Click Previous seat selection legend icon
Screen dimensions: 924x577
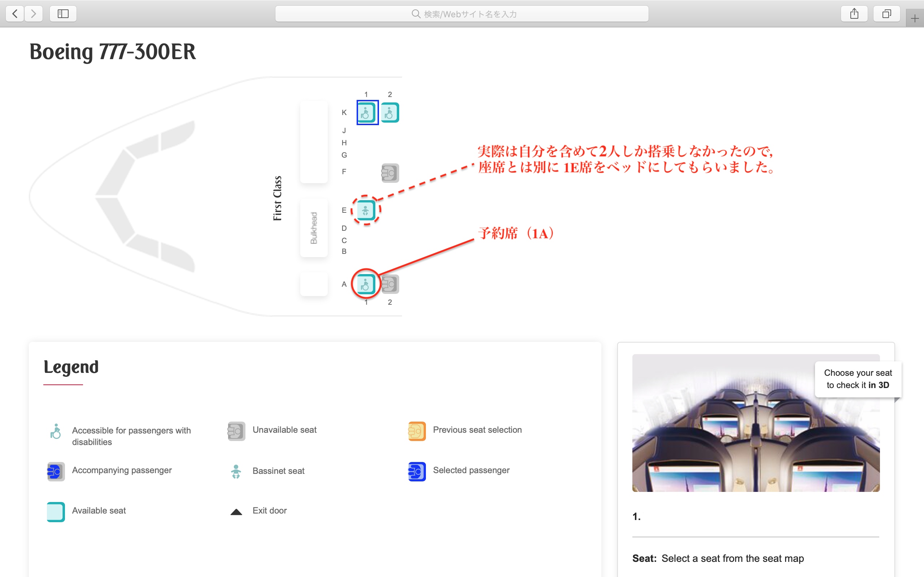(x=417, y=431)
